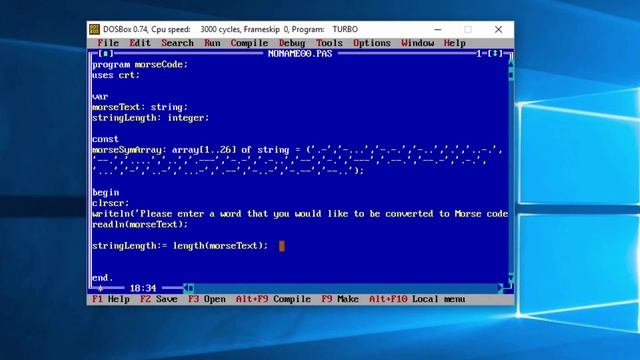Click the 'readln(morseText);' line
This screenshot has width=640, height=360.
coord(140,224)
